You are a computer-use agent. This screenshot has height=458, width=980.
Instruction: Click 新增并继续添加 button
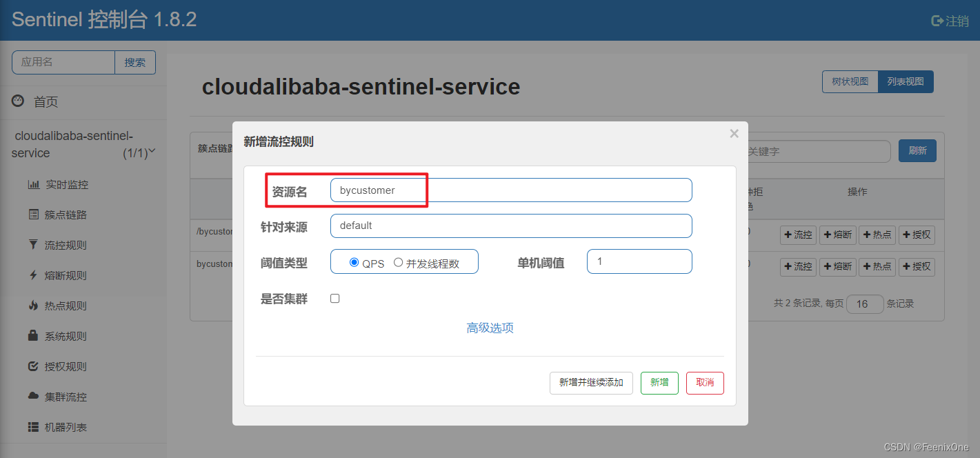[591, 383]
